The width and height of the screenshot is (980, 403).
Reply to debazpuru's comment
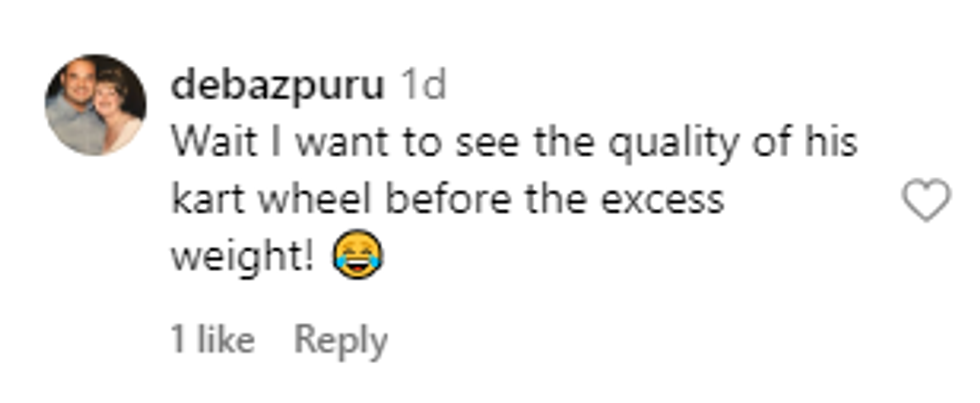(341, 342)
